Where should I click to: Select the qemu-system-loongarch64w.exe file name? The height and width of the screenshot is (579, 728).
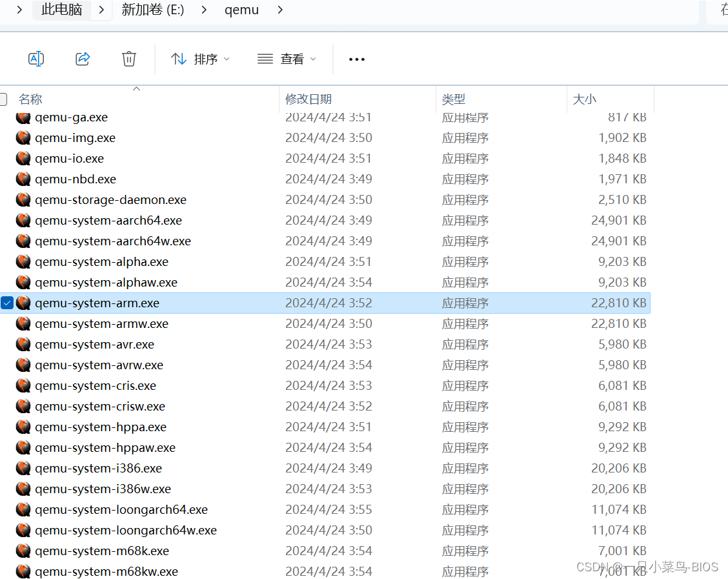coord(126,530)
